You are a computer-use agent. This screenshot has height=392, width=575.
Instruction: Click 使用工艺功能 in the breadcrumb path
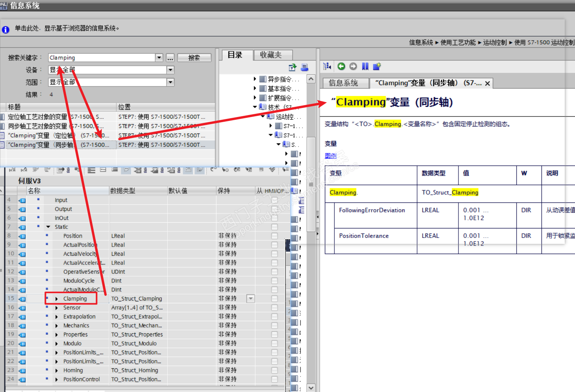(458, 43)
